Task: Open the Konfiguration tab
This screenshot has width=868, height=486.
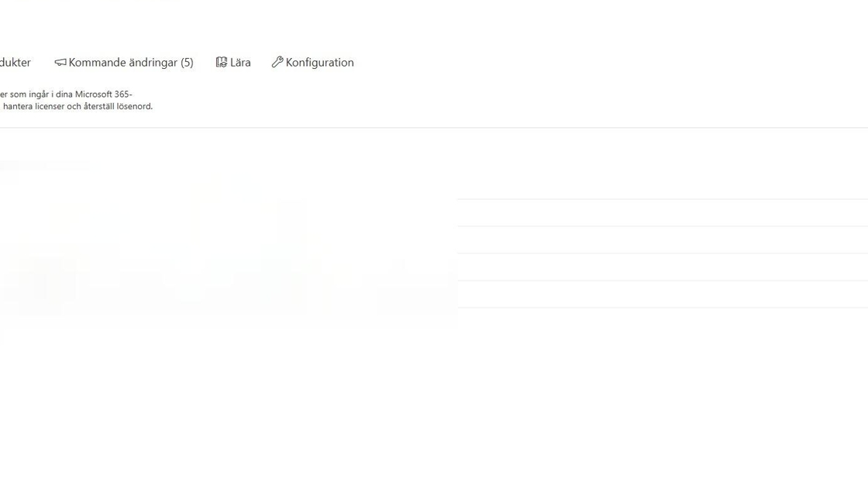Action: 313,62
